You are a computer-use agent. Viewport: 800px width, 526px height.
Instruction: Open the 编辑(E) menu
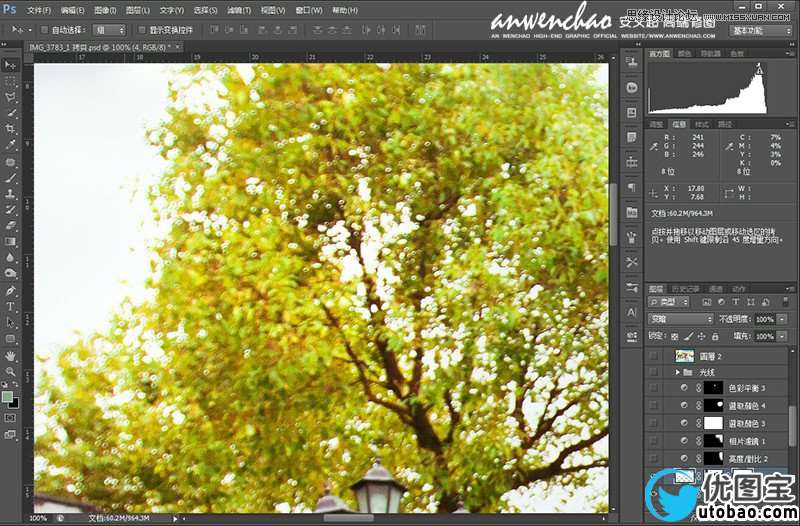coord(72,10)
